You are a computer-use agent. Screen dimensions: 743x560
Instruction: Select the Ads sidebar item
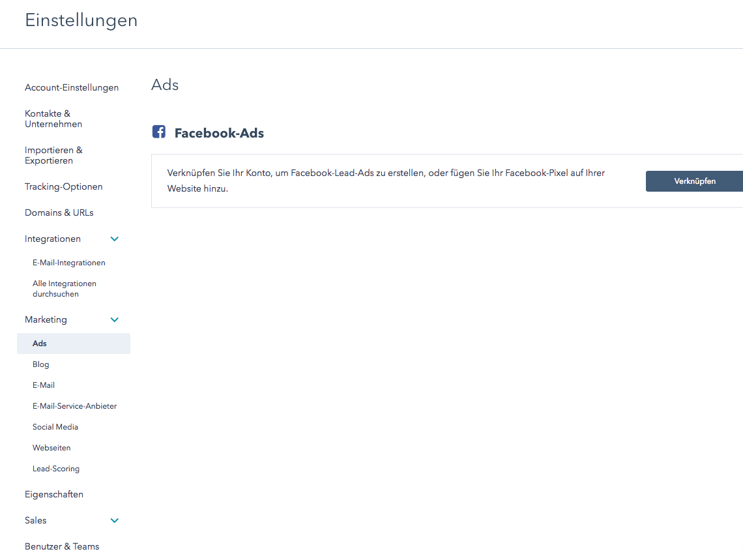74,344
